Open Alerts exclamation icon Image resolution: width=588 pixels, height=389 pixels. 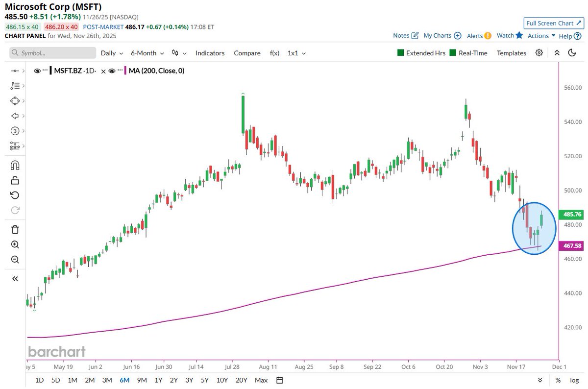point(488,36)
